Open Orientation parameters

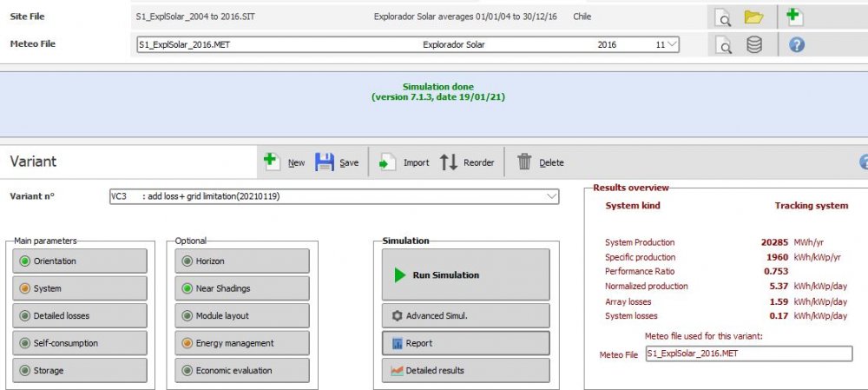click(80, 261)
